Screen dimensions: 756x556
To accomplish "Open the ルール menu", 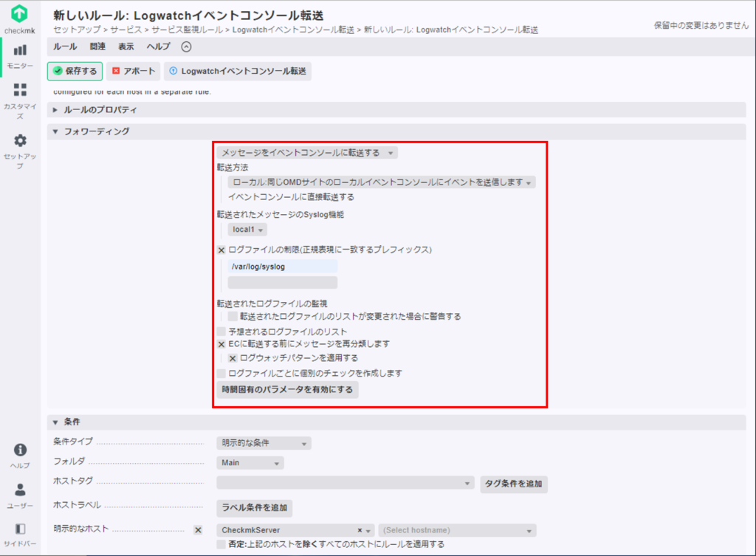I will pyautogui.click(x=65, y=47).
